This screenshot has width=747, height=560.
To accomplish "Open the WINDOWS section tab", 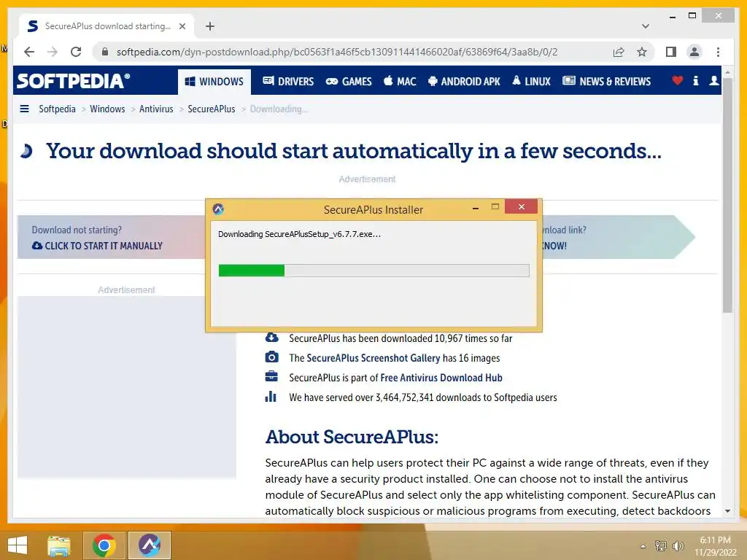I will click(214, 82).
